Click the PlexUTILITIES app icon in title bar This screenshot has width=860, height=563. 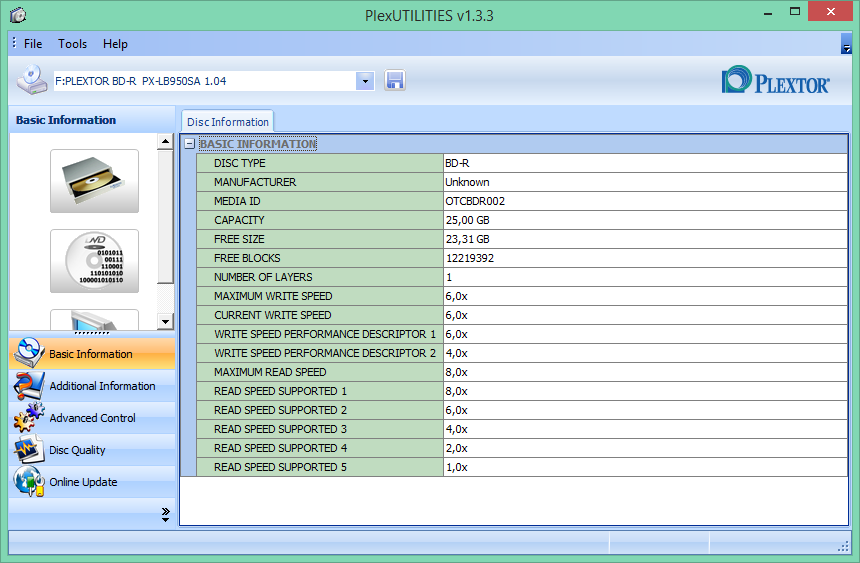(x=18, y=15)
